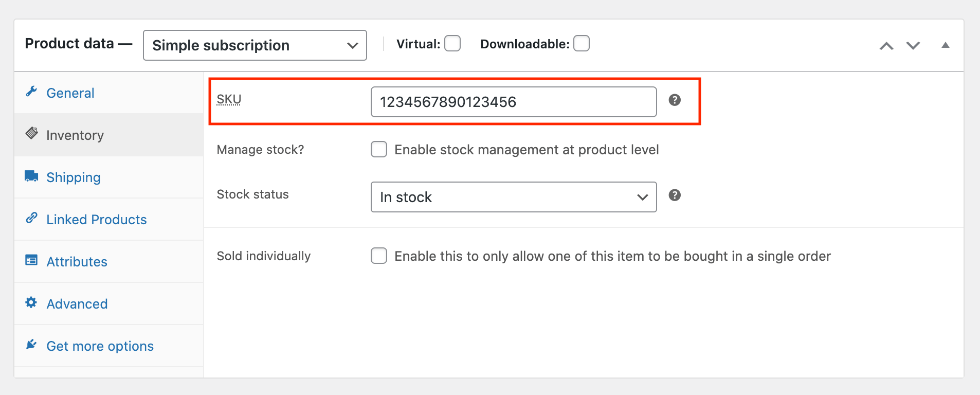Image resolution: width=980 pixels, height=395 pixels.
Task: Click the list icon beside Attributes
Action: pyautogui.click(x=31, y=260)
